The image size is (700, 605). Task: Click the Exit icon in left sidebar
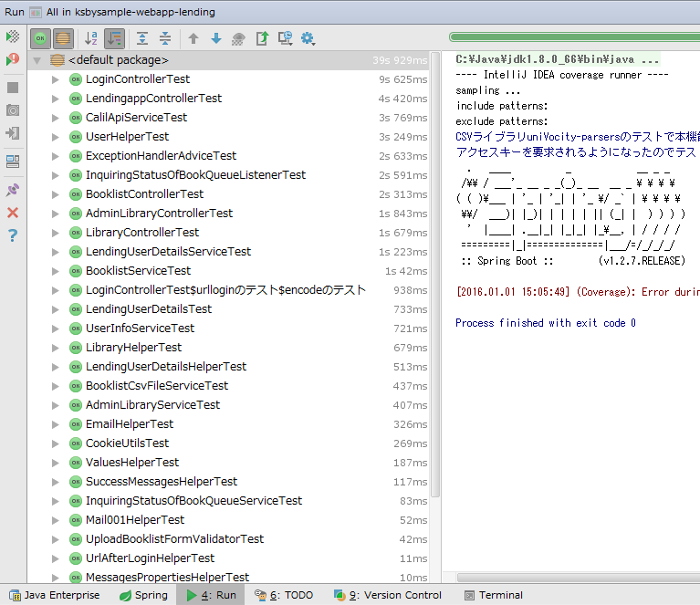(x=13, y=133)
